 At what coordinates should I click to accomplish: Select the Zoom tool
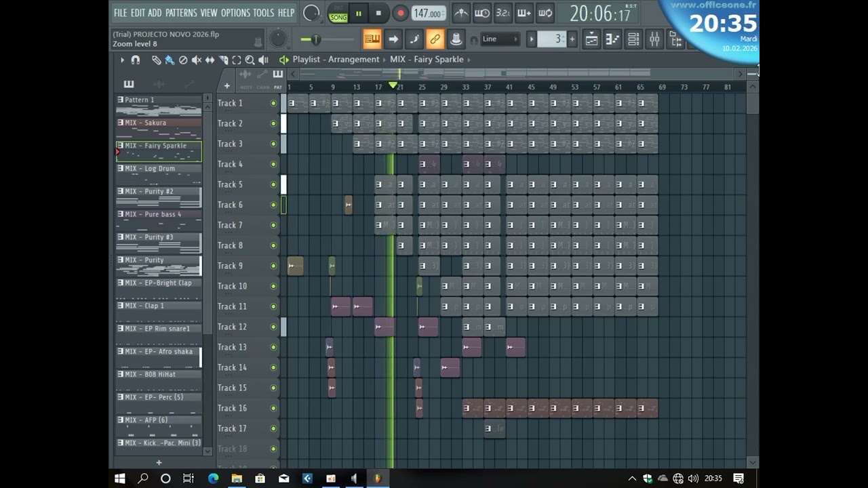pos(250,60)
